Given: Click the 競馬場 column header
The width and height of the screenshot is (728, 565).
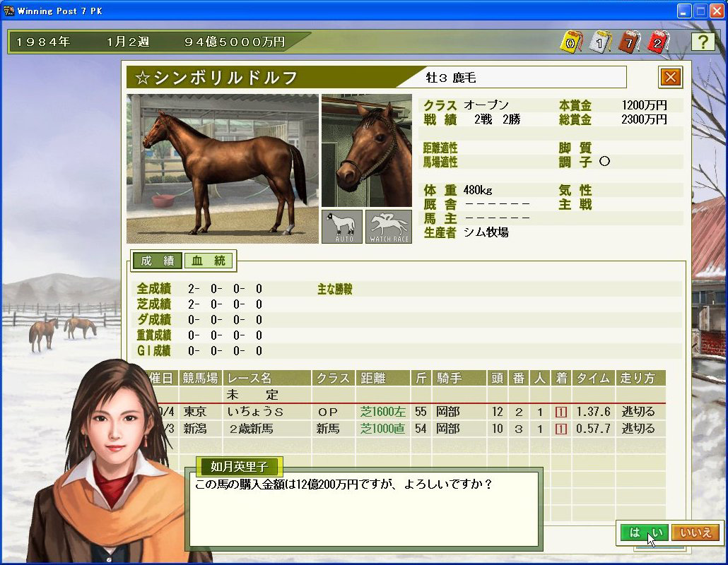Looking at the screenshot, I should point(200,378).
